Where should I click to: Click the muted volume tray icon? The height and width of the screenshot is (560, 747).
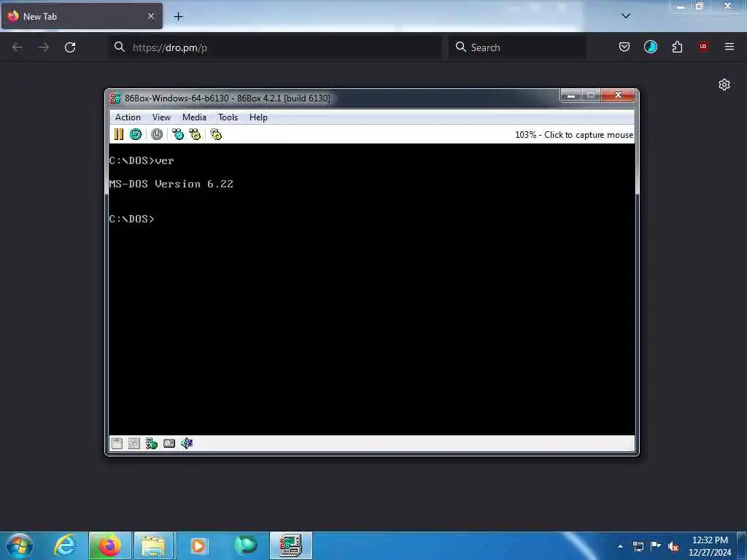tap(673, 546)
